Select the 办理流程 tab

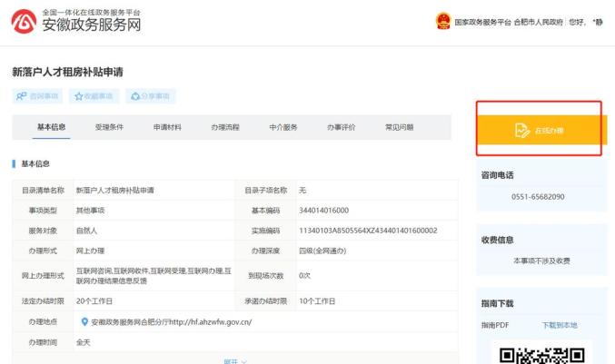pyautogui.click(x=225, y=127)
